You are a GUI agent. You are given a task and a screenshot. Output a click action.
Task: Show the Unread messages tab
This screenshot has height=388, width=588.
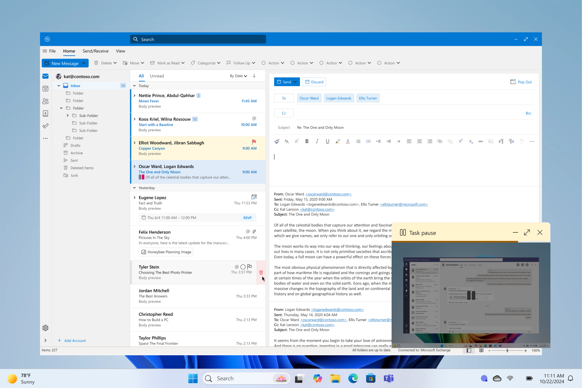(x=158, y=77)
